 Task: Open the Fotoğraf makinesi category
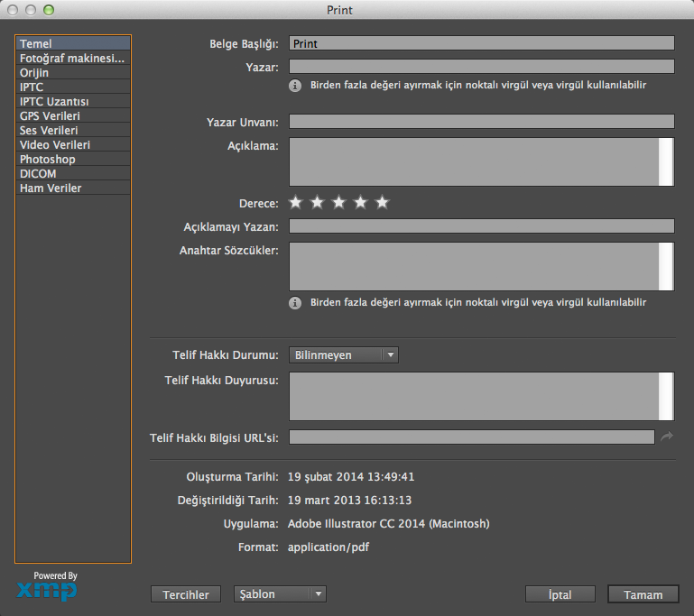(x=73, y=58)
